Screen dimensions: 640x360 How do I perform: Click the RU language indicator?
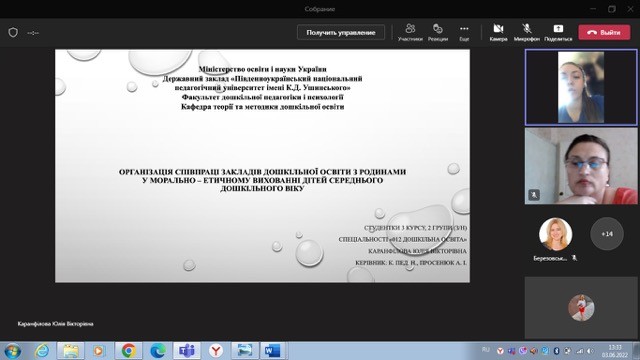[485, 350]
